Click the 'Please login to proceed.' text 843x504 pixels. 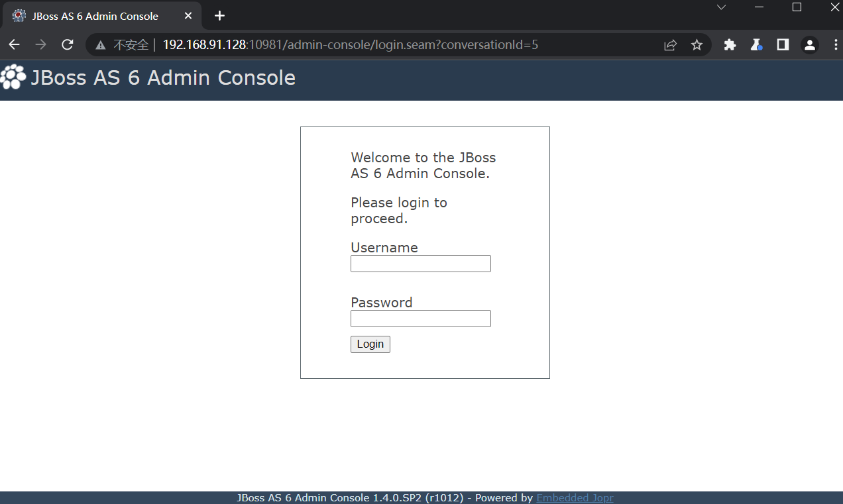click(399, 211)
